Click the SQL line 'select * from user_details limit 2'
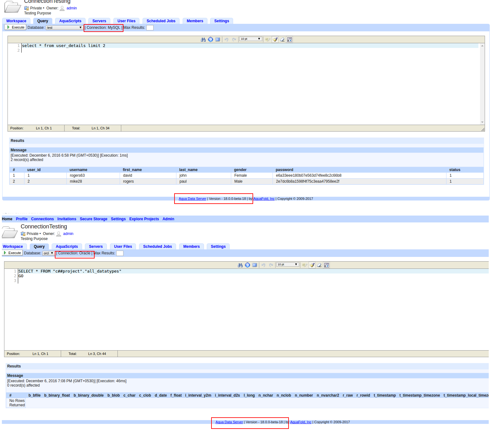 click(64, 46)
